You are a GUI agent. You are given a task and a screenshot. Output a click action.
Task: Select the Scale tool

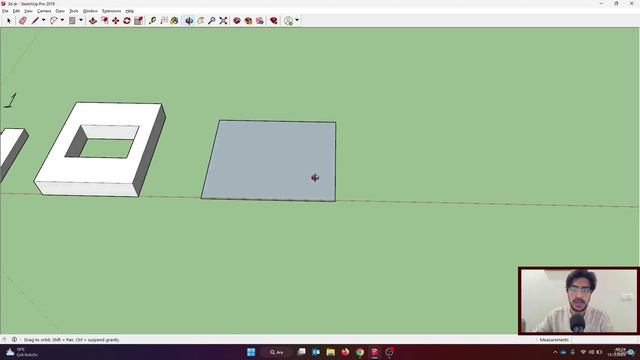pyautogui.click(x=139, y=20)
